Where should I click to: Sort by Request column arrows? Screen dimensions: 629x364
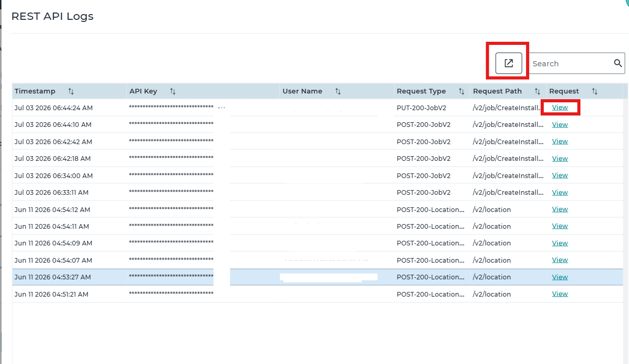(594, 91)
